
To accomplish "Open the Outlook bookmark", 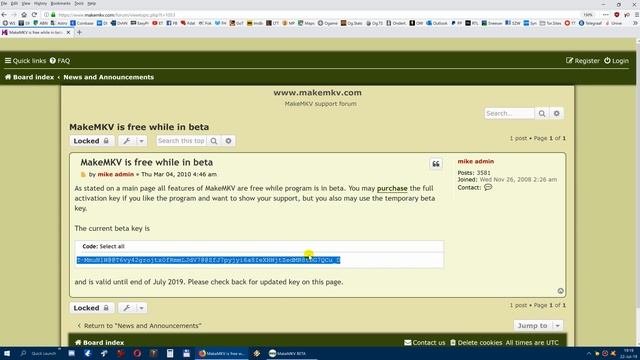I will pos(437,23).
